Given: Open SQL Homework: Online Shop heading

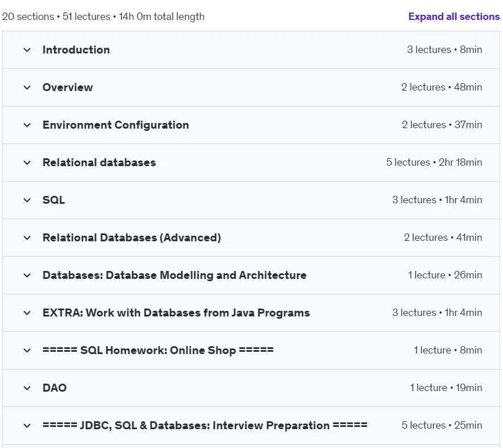Looking at the screenshot, I should [x=158, y=350].
